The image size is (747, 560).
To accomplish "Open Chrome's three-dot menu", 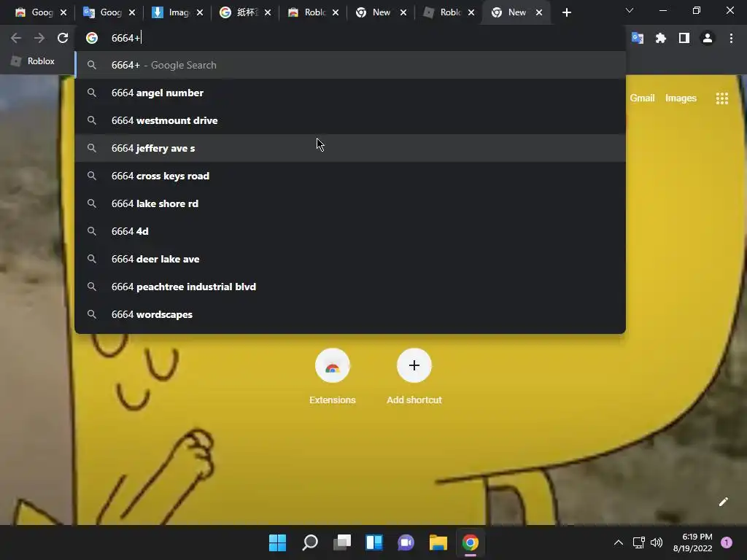I will click(731, 38).
